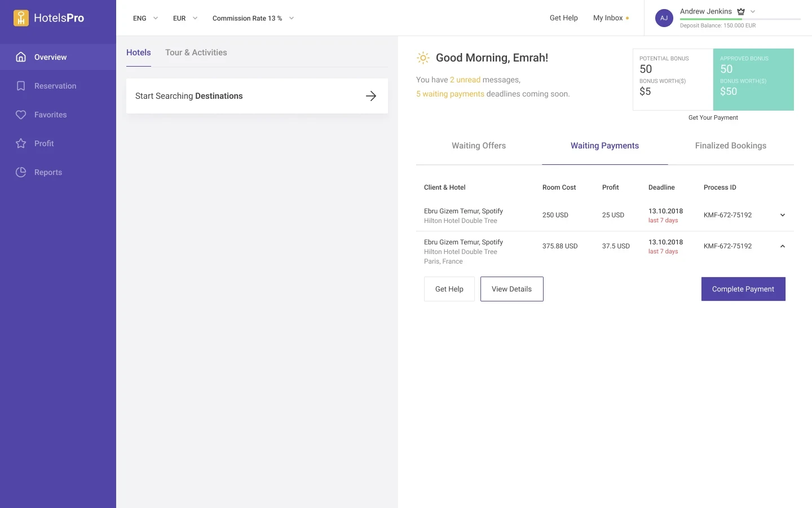Click the Reports pie chart icon

21,172
